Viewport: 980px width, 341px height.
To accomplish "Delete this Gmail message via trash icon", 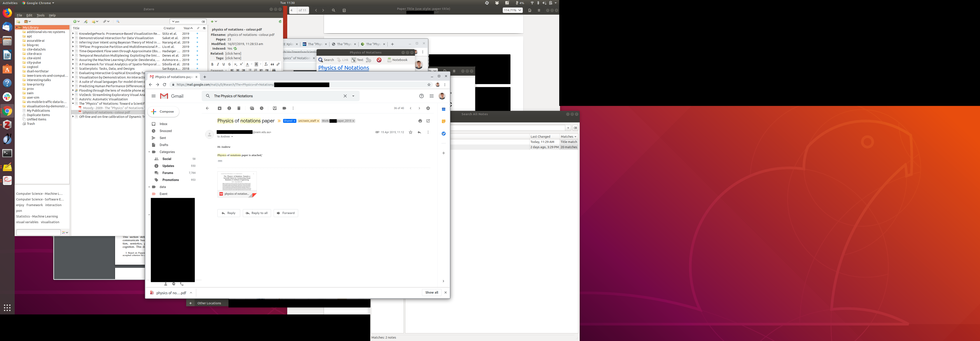I will [x=239, y=108].
